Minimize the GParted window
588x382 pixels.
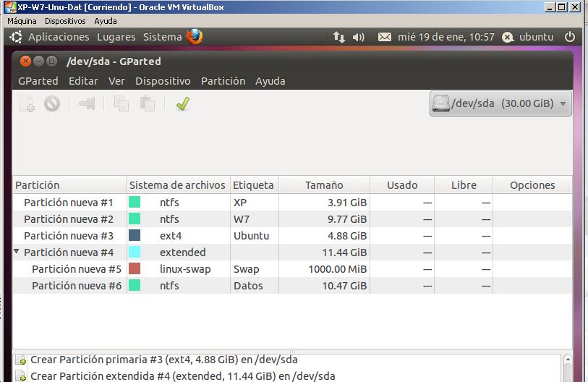tap(38, 61)
